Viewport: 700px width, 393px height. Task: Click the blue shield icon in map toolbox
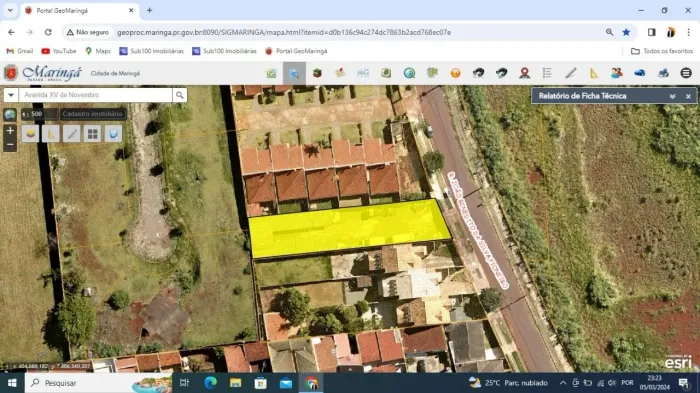[x=113, y=134]
